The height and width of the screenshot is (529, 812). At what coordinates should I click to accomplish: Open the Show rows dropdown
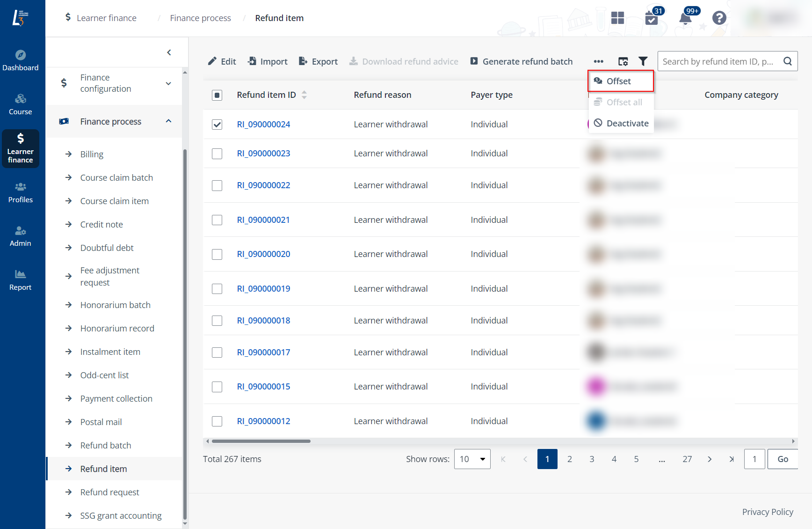click(472, 459)
